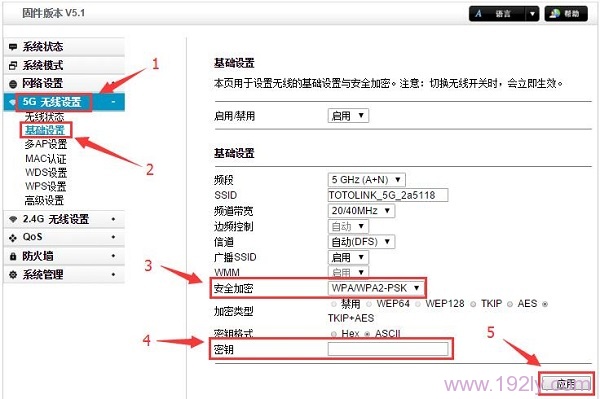Click the 系统管理 gear icon
This screenshot has width=600, height=399.
point(13,274)
